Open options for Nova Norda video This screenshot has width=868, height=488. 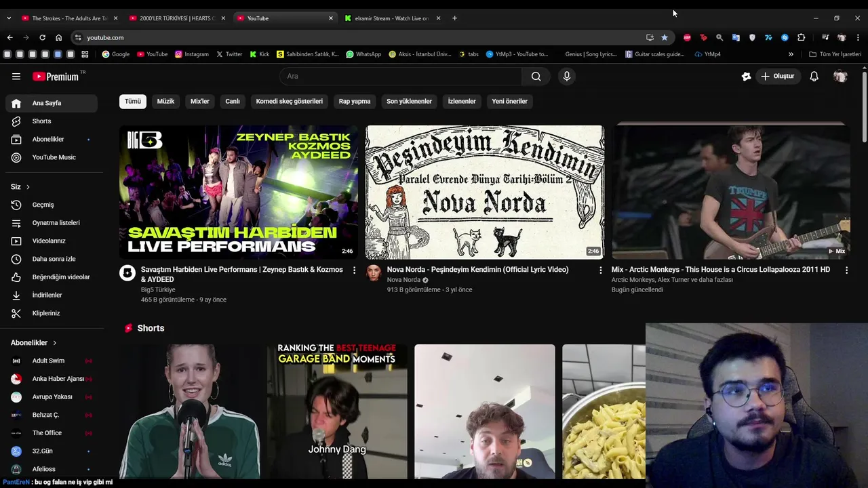(600, 270)
